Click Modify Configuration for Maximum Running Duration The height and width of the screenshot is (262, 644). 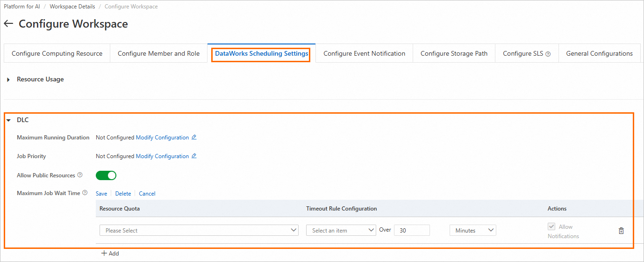tap(163, 138)
